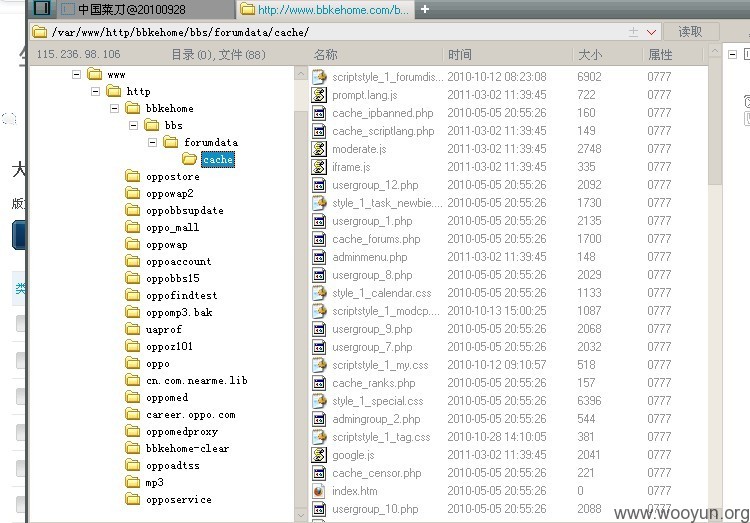Click the scriptstyle_1_forumdis file icon
Screen dimensions: 750x523
[x=319, y=77]
